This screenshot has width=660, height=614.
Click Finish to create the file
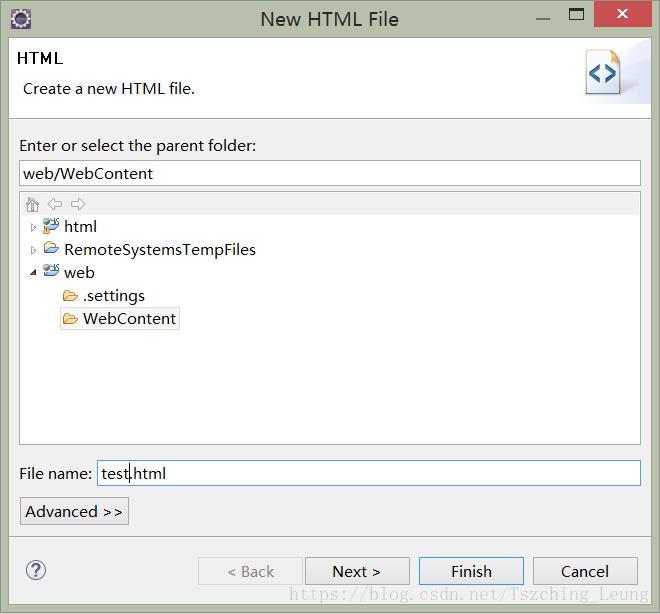tap(471, 571)
